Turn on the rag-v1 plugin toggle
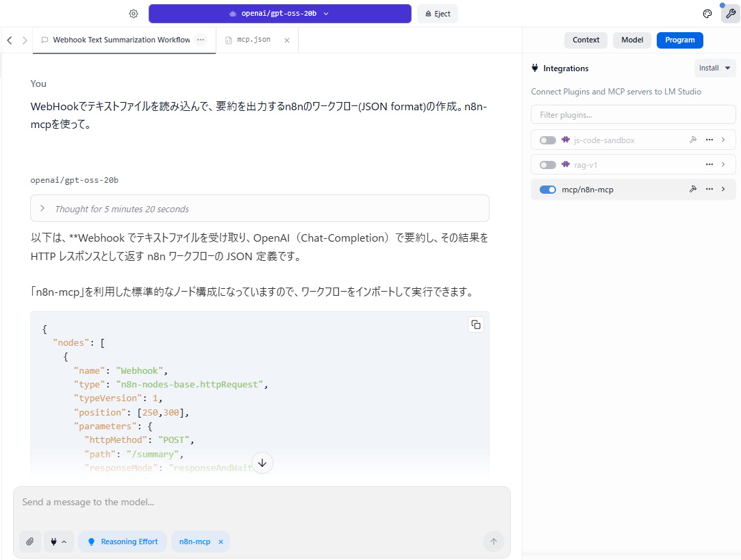Screen dimensions: 741x560 (547, 165)
